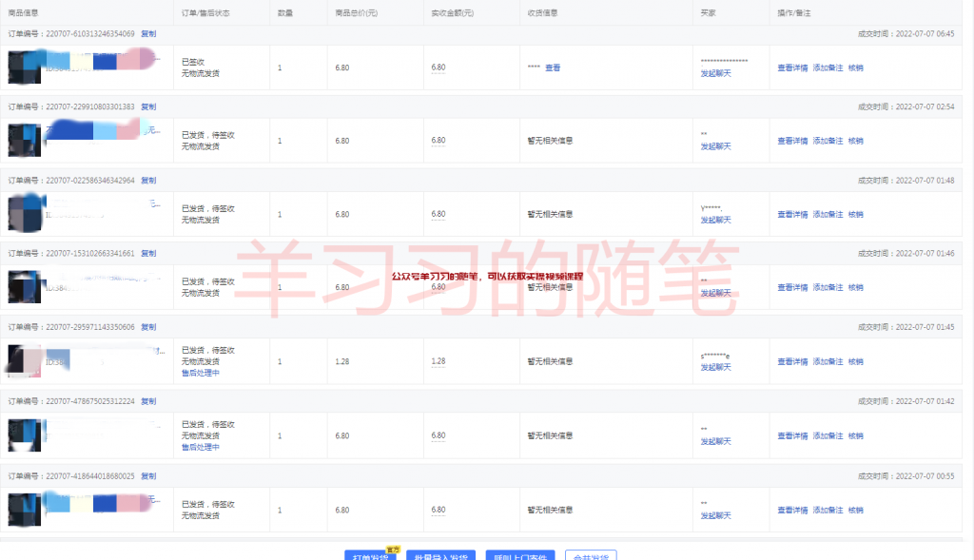
Task: Open 发起聊天 for buyer Y***** order
Action: [715, 220]
